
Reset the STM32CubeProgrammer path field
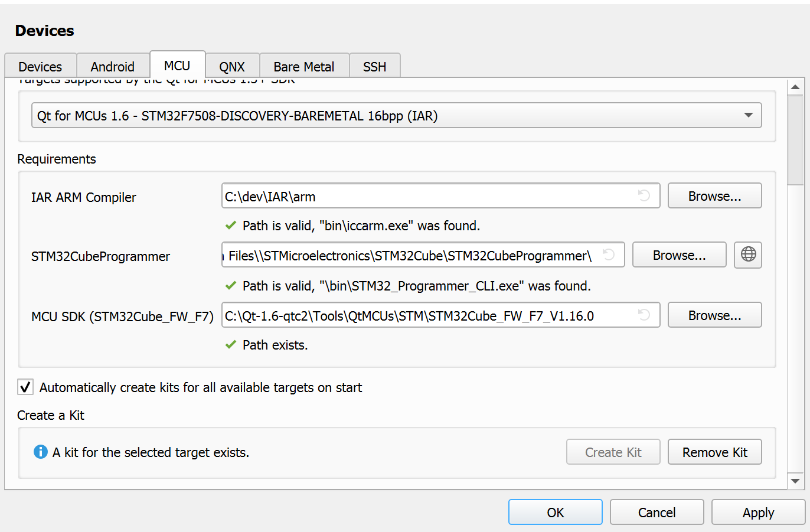(x=609, y=255)
